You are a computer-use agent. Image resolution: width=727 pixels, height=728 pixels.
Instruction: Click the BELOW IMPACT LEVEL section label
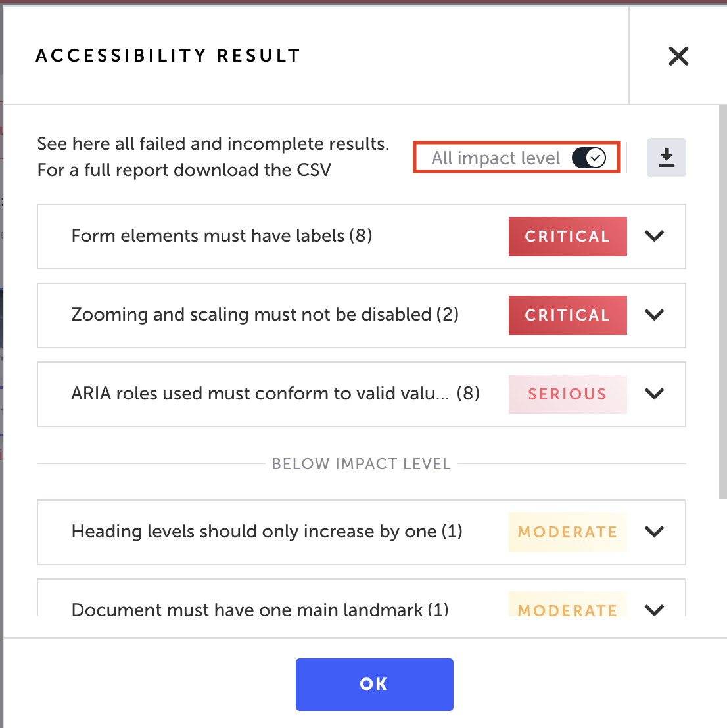tap(361, 463)
